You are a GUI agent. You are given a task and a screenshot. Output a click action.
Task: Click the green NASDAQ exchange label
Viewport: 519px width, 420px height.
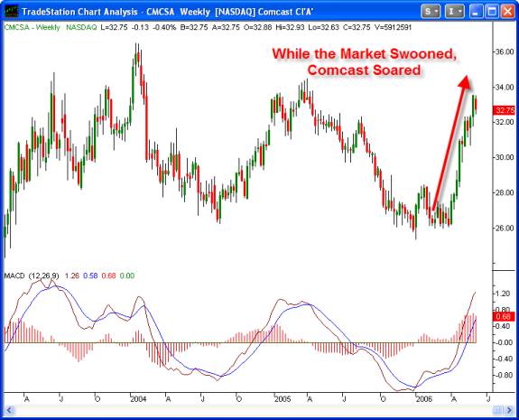pyautogui.click(x=81, y=27)
